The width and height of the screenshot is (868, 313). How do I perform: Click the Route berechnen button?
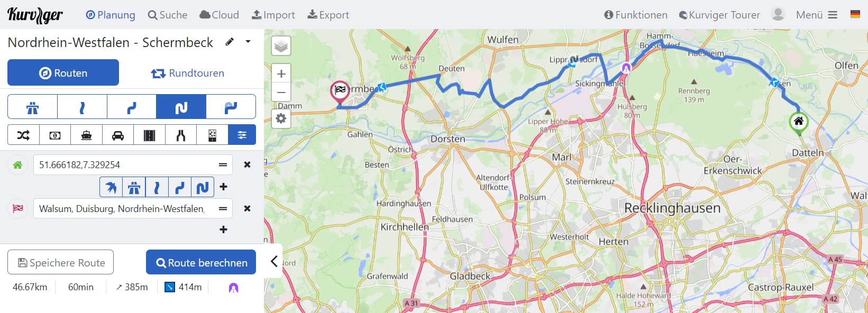(x=201, y=262)
